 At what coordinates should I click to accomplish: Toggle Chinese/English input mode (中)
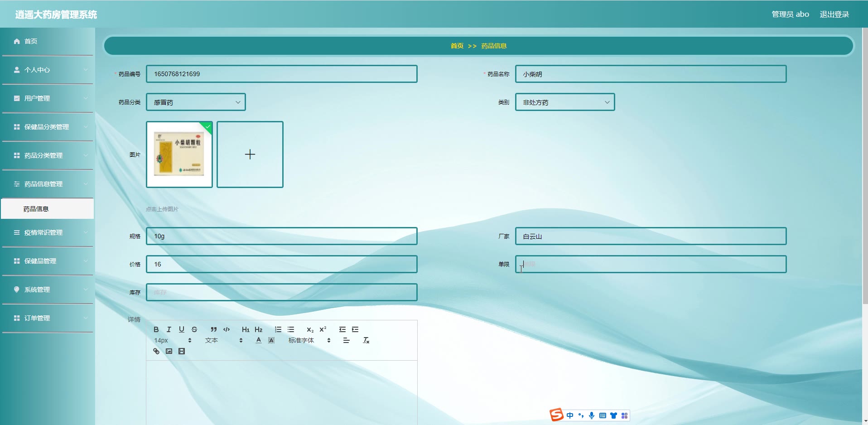coord(570,415)
